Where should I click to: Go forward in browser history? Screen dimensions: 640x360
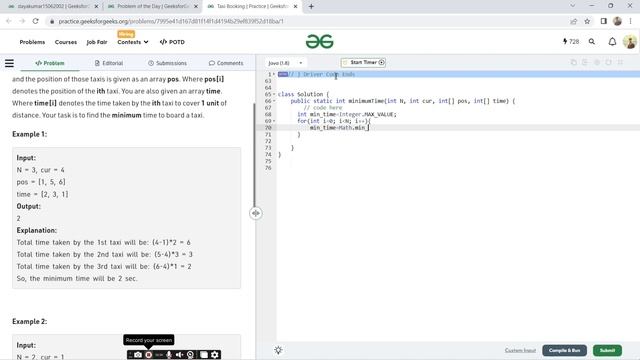(x=22, y=21)
